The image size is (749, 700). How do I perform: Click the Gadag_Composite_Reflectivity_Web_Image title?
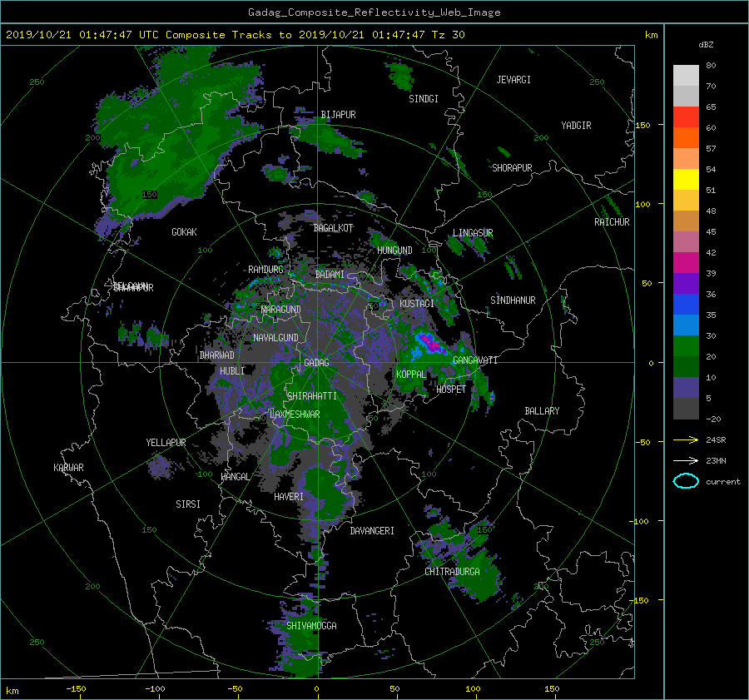[x=374, y=12]
